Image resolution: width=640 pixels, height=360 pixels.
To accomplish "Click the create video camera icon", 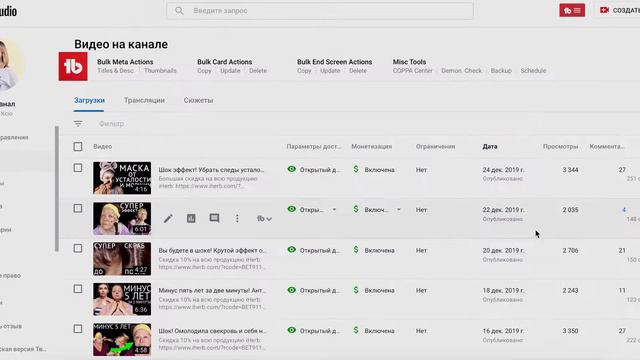I will (x=604, y=10).
